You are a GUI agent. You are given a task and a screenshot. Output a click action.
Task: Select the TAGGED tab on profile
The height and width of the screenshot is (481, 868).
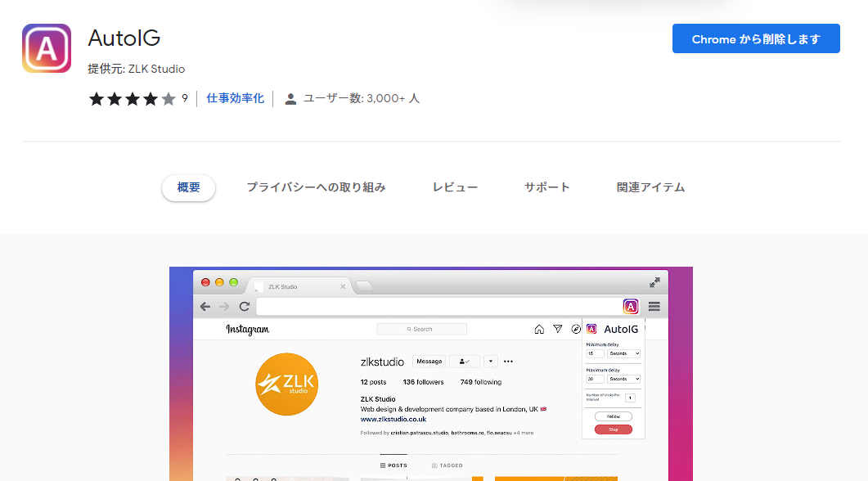(447, 465)
